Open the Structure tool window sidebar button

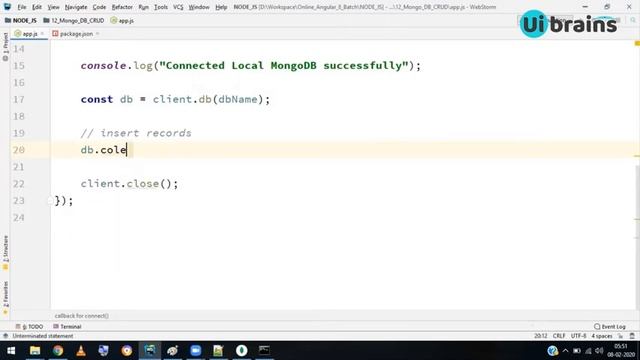[x=5, y=252]
